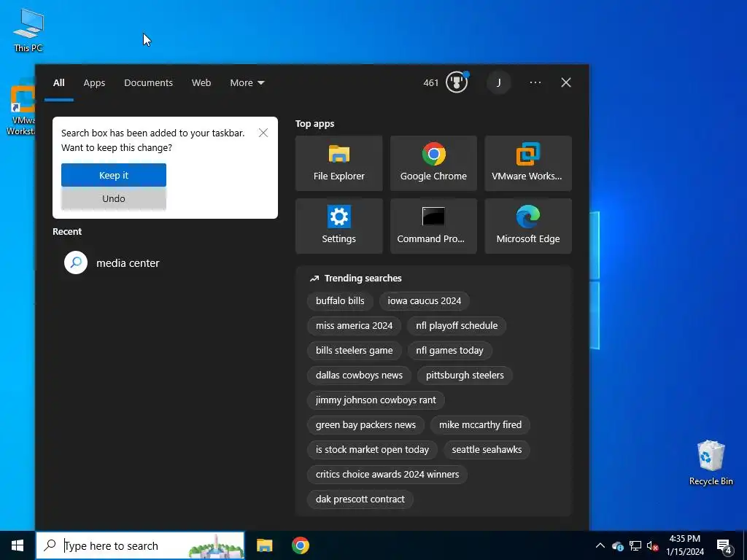Open VMware Workstation tile in Top apps
The image size is (747, 560).
528,163
